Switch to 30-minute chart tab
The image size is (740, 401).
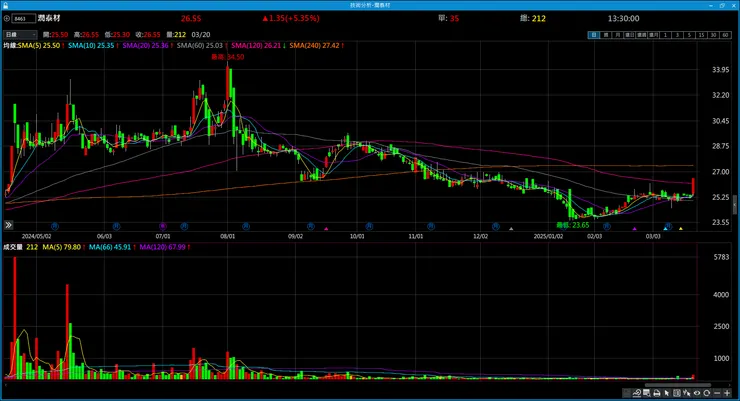coord(713,35)
